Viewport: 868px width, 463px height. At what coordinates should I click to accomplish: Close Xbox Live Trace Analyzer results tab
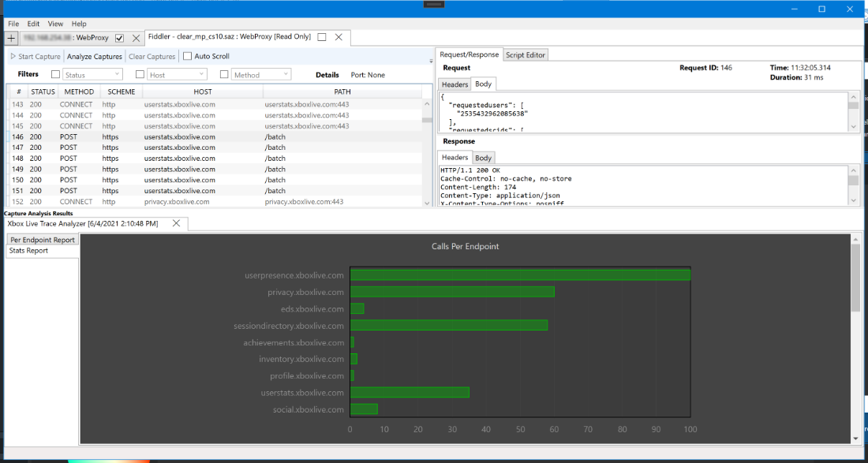pyautogui.click(x=176, y=223)
